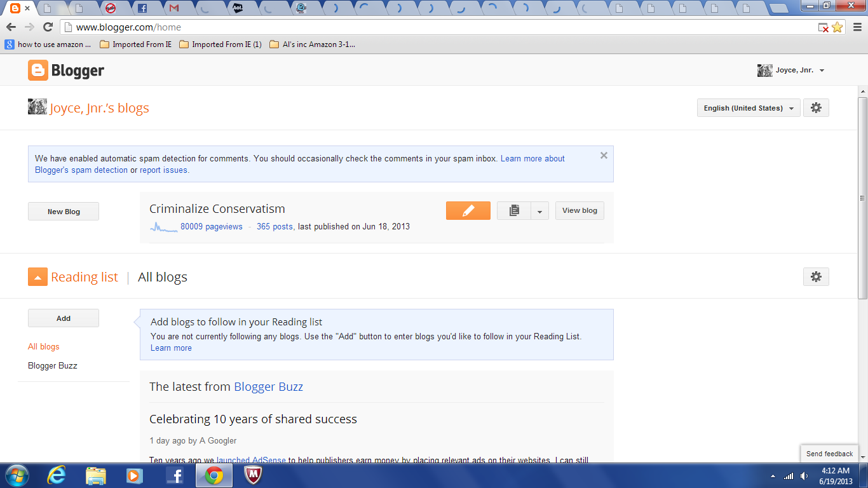Open Blogger settings gear beside language selector

tap(816, 108)
